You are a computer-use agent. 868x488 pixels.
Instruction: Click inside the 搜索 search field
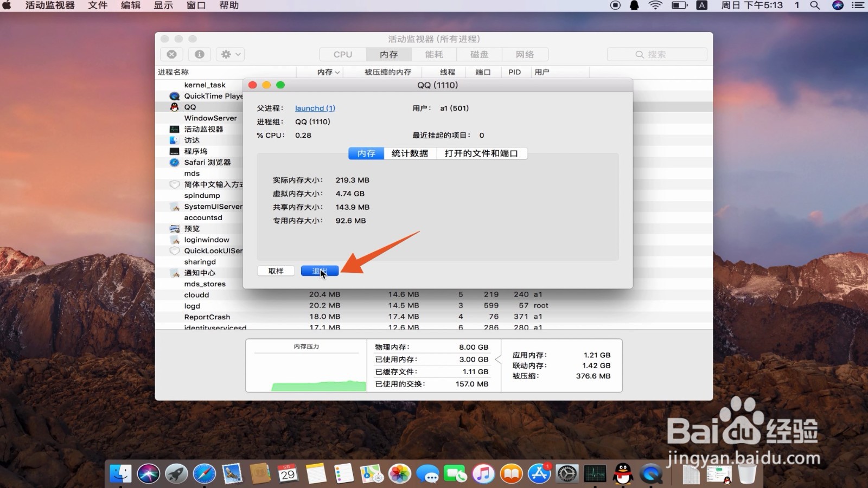(657, 54)
